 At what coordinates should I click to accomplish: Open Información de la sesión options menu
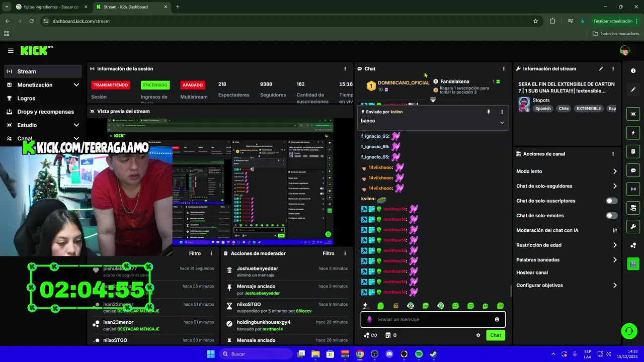point(345,69)
